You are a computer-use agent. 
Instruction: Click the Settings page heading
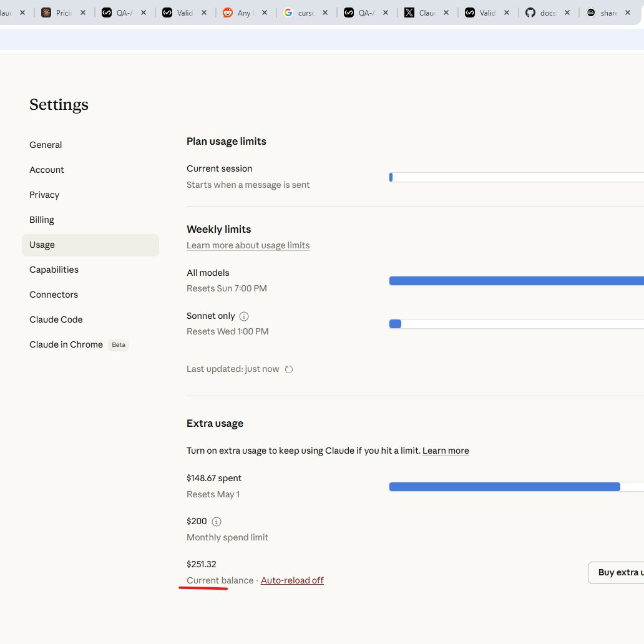click(59, 105)
